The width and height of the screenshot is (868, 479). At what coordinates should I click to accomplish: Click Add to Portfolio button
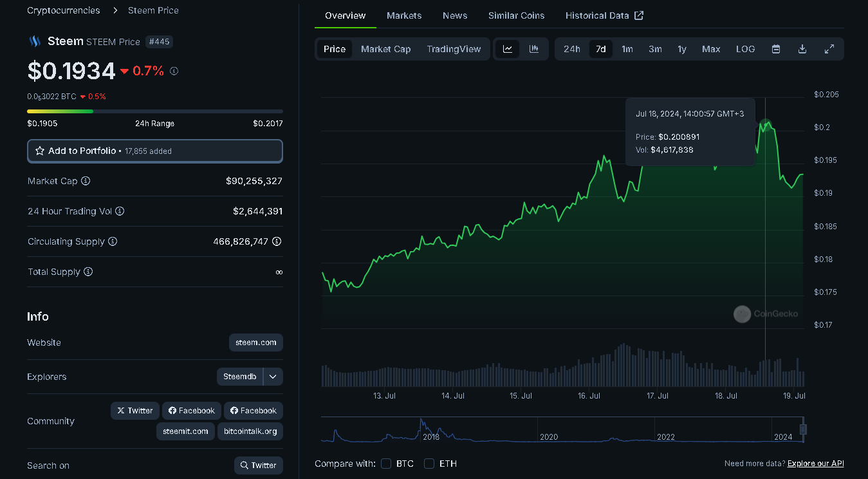(155, 151)
